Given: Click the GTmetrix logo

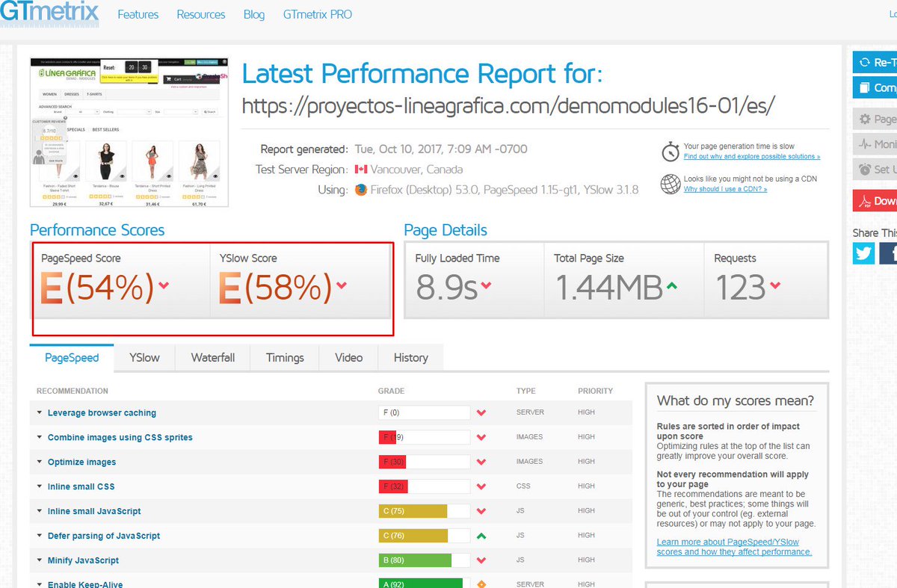Looking at the screenshot, I should (49, 13).
